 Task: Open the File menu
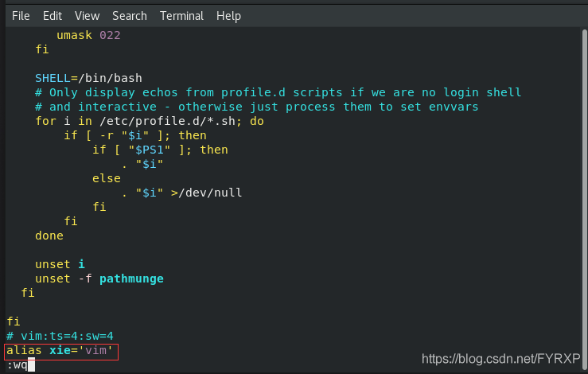click(21, 16)
